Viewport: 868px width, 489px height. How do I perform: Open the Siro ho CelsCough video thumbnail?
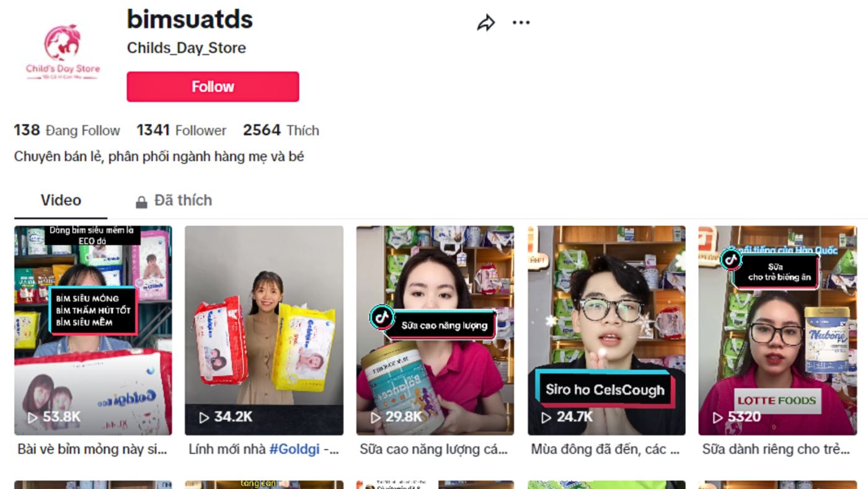[x=606, y=330]
